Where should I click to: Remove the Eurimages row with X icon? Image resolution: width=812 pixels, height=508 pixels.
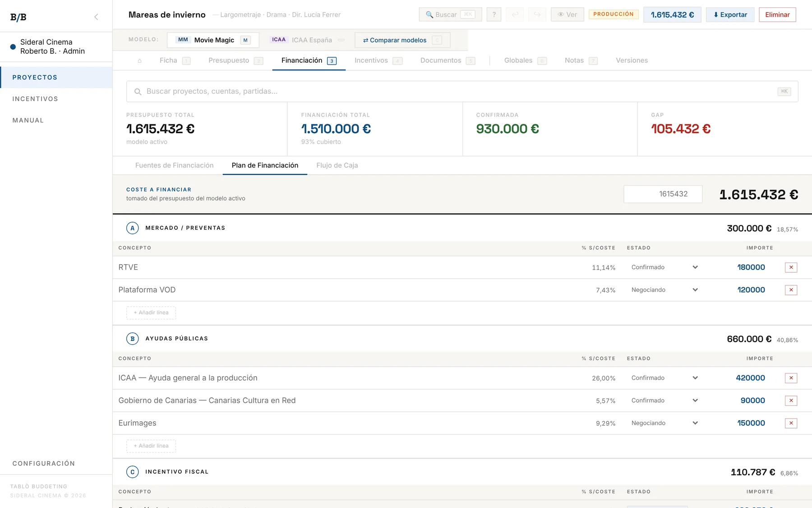click(x=791, y=423)
